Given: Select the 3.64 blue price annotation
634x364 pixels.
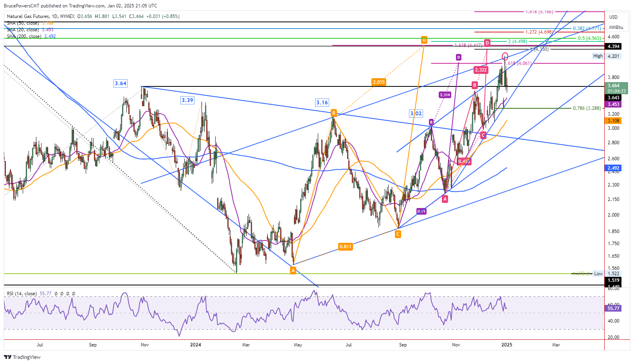Looking at the screenshot, I should point(121,83).
